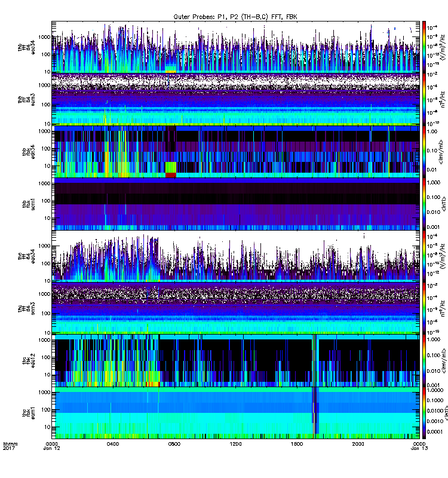Viewport: 448px width, 478px height.
Task: Click the "<|nT|>" unit label on the thb fbk scm1 color bar
Action: pyautogui.click(x=444, y=204)
